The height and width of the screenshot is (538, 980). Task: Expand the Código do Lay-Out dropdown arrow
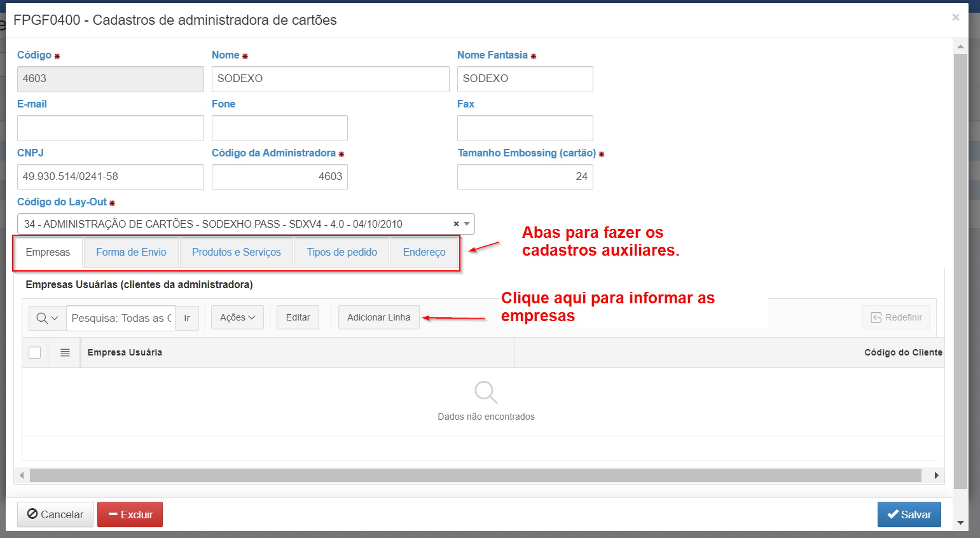[467, 224]
